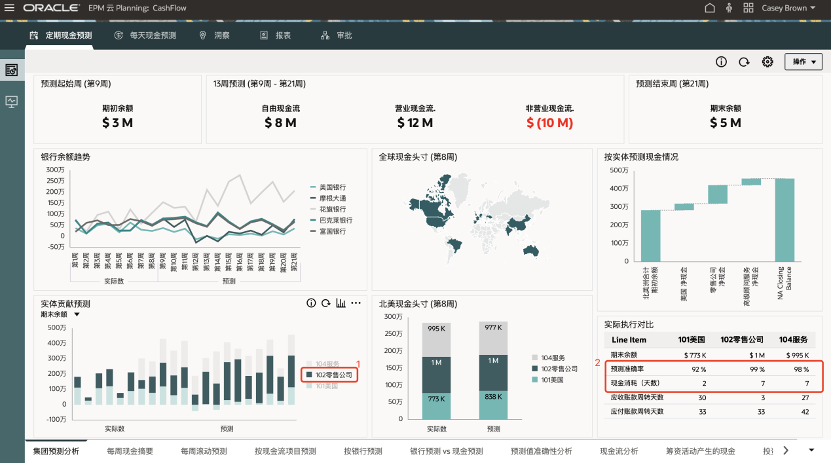Refresh the dashboard using top refresh icon

pos(744,62)
